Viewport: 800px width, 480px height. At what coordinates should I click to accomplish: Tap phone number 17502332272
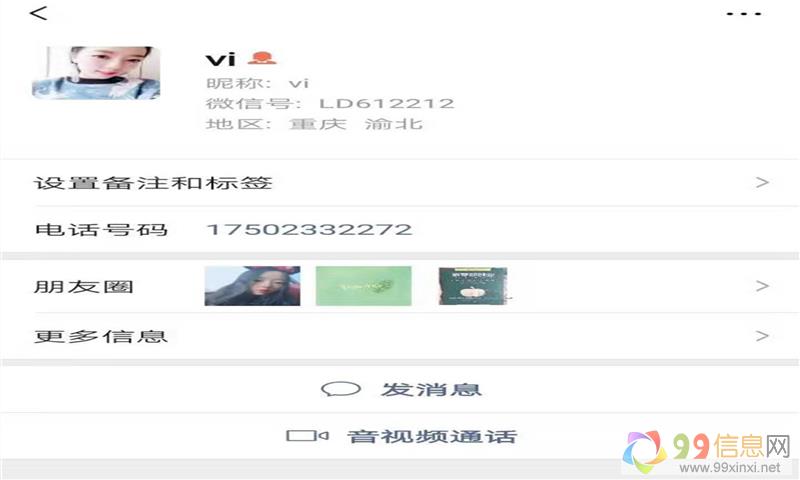pyautogui.click(x=309, y=230)
